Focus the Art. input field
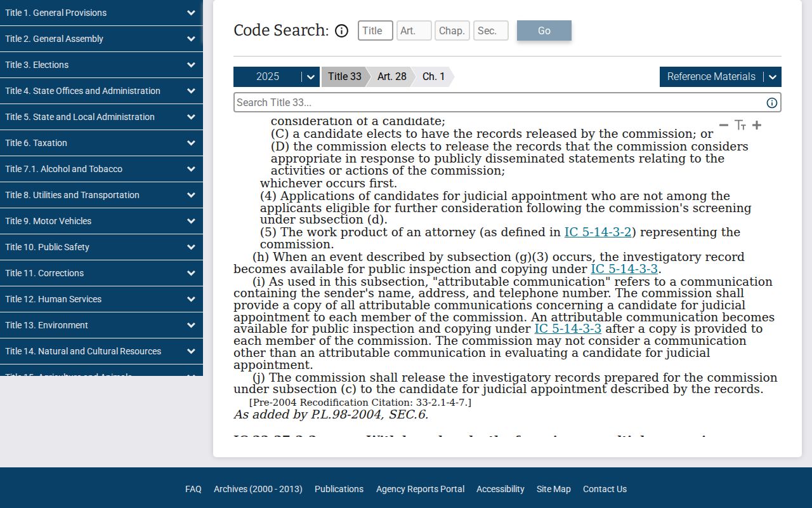 (x=414, y=30)
